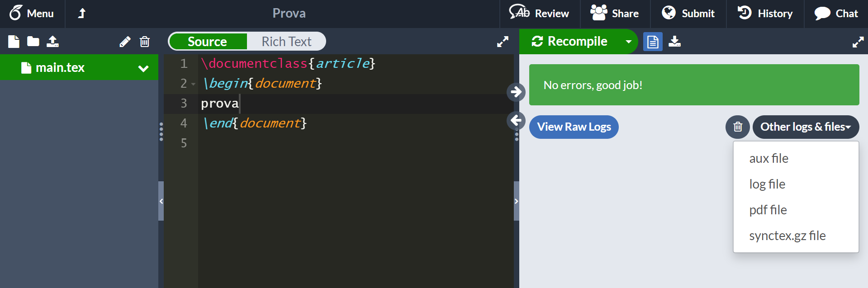Download the compiled PDF
Viewport: 868px width, 288px height.
pos(674,42)
